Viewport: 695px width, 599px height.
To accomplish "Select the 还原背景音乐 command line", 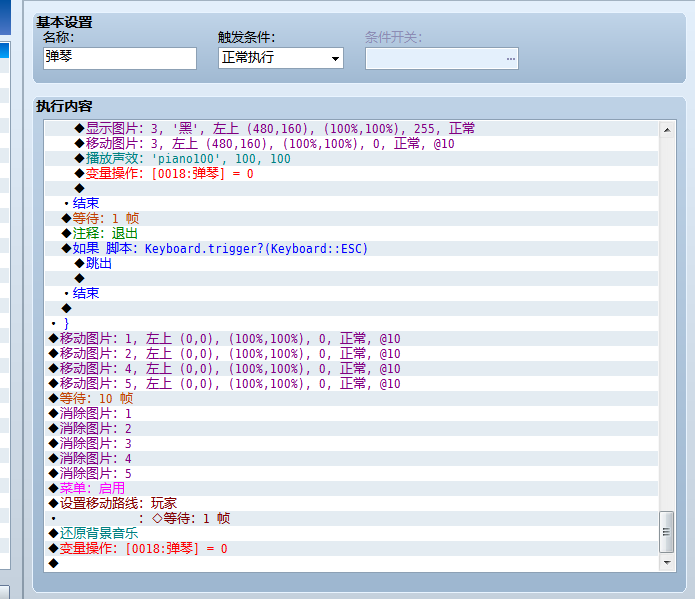I will (351, 534).
